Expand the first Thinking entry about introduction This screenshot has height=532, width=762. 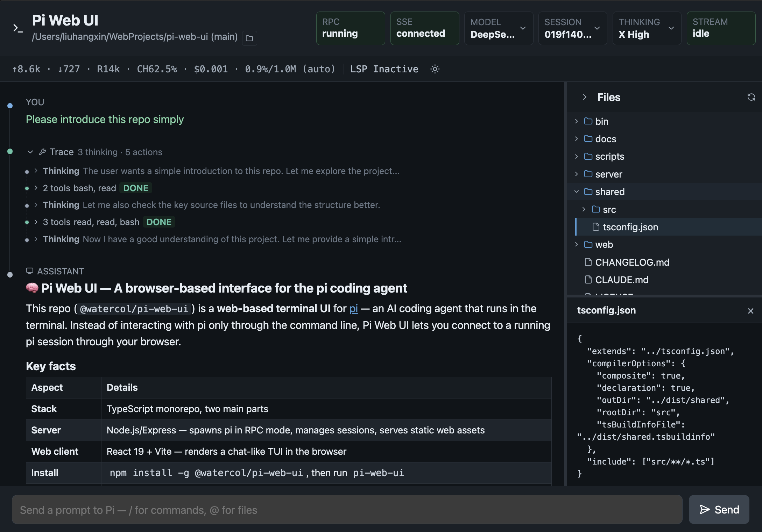tap(36, 171)
